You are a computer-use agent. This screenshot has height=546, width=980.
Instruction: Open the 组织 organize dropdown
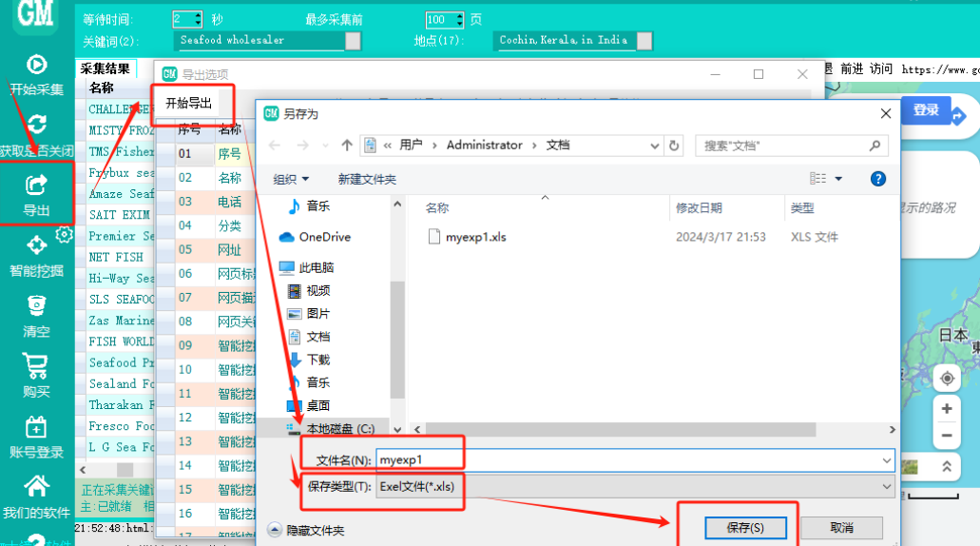coord(291,180)
